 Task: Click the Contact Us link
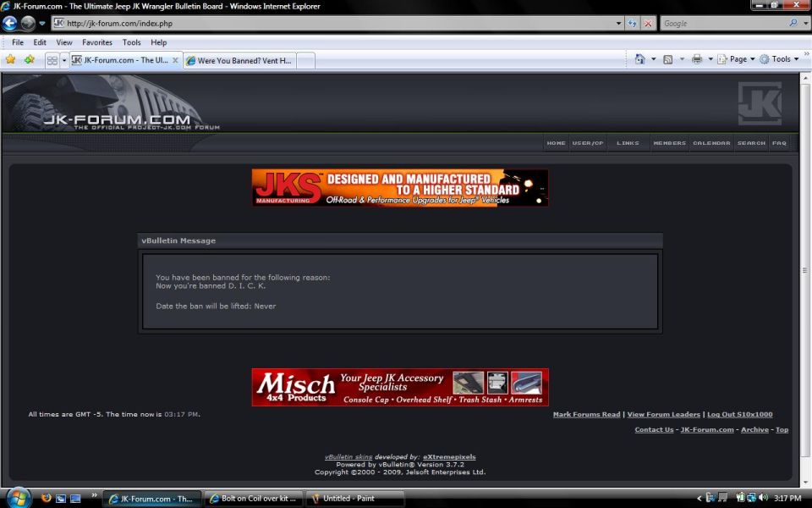point(654,430)
